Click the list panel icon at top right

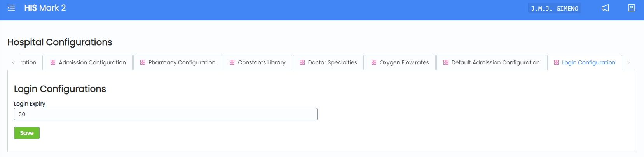tap(632, 8)
